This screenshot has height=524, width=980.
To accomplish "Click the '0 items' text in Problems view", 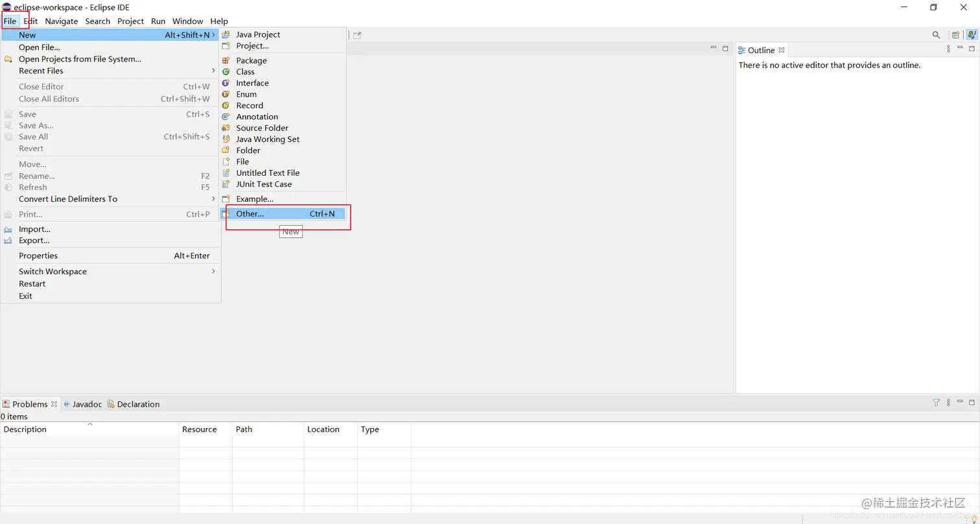I will tap(14, 416).
